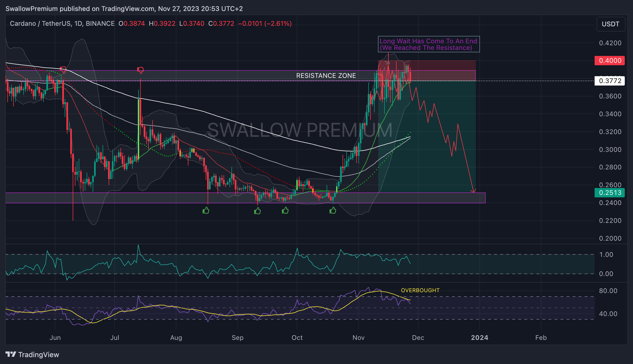
Task: Click the 0.4200 price axis label
Action: 610,43
